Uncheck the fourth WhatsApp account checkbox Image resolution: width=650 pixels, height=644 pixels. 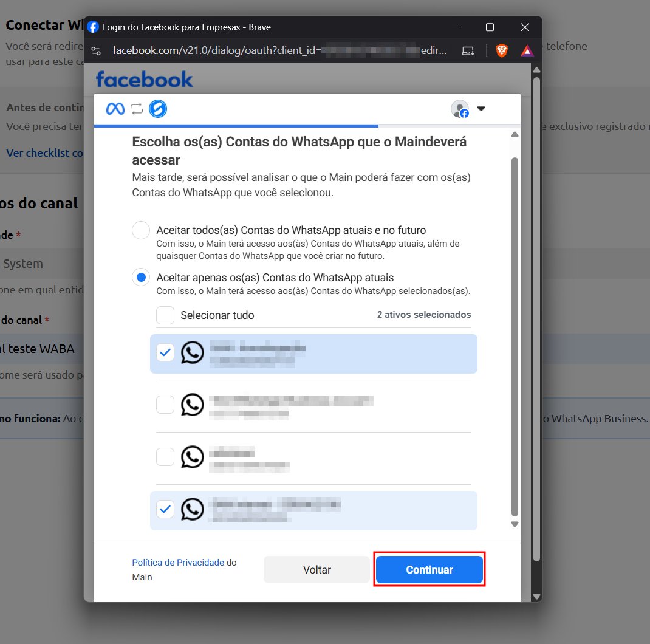(165, 509)
